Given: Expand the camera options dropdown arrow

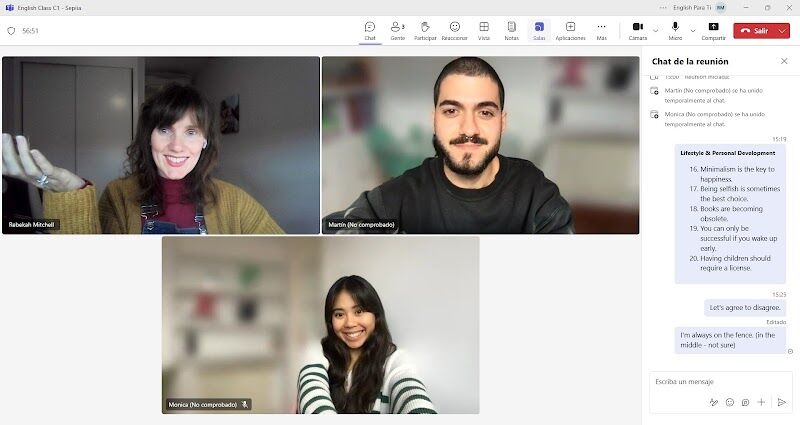Looking at the screenshot, I should 656,30.
